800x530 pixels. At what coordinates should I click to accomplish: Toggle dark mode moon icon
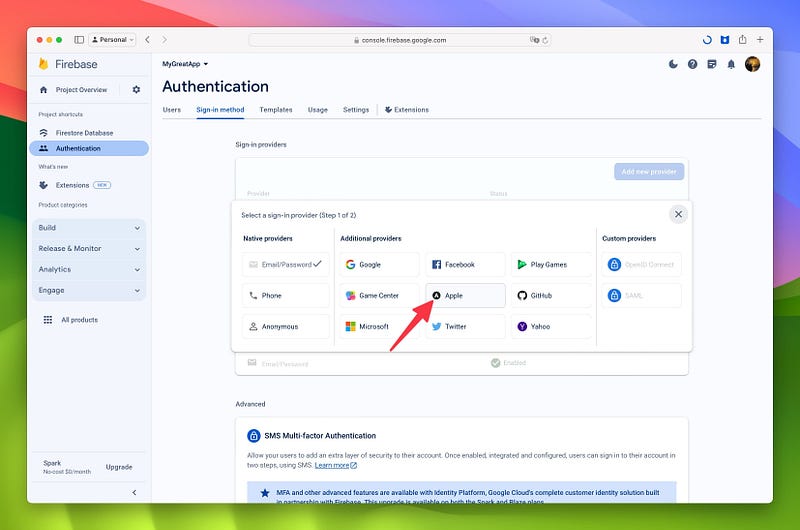(x=673, y=64)
